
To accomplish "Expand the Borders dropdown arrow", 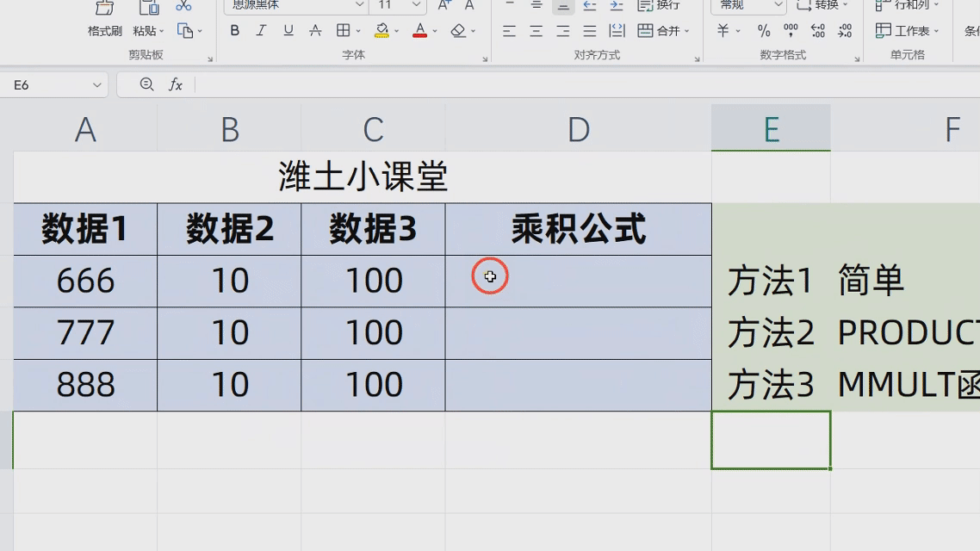I will [358, 31].
